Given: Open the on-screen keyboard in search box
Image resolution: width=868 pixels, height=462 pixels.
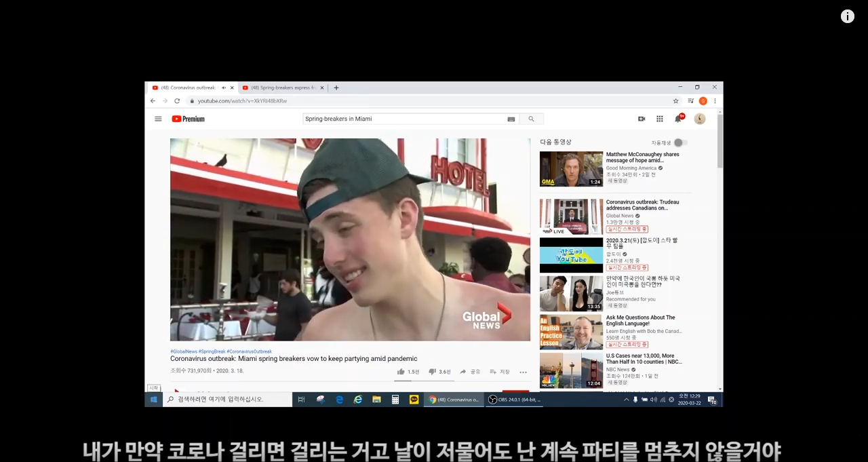Looking at the screenshot, I should [511, 119].
